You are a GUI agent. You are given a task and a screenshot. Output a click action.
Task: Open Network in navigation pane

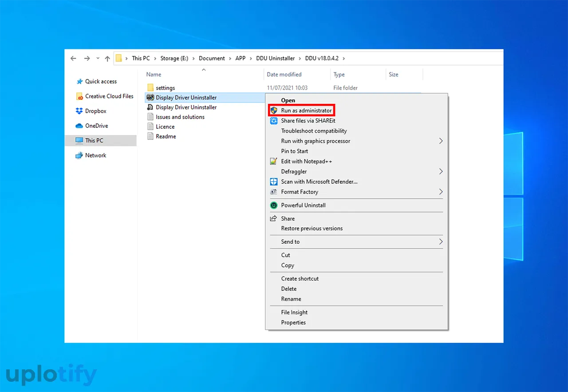(96, 155)
